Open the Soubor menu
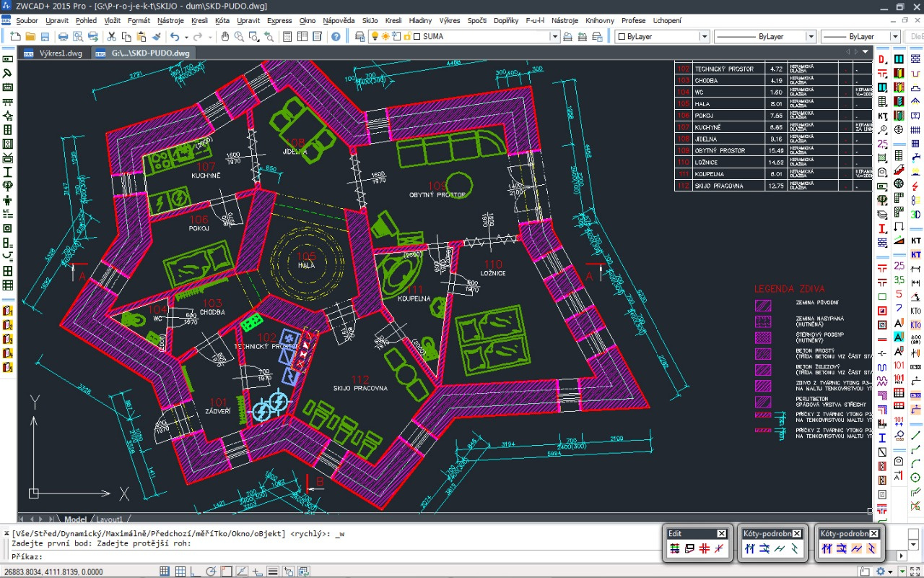This screenshot has width=924, height=578. click(x=27, y=21)
